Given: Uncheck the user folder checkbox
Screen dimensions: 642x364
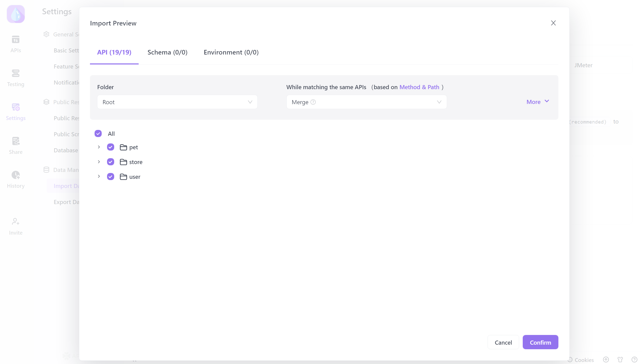Looking at the screenshot, I should click(111, 177).
